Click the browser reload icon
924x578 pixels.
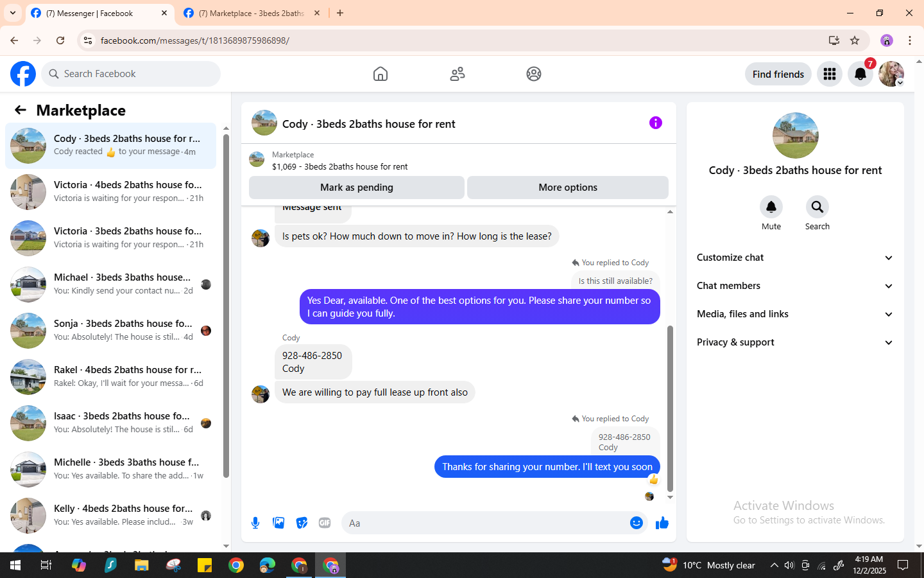click(x=60, y=40)
